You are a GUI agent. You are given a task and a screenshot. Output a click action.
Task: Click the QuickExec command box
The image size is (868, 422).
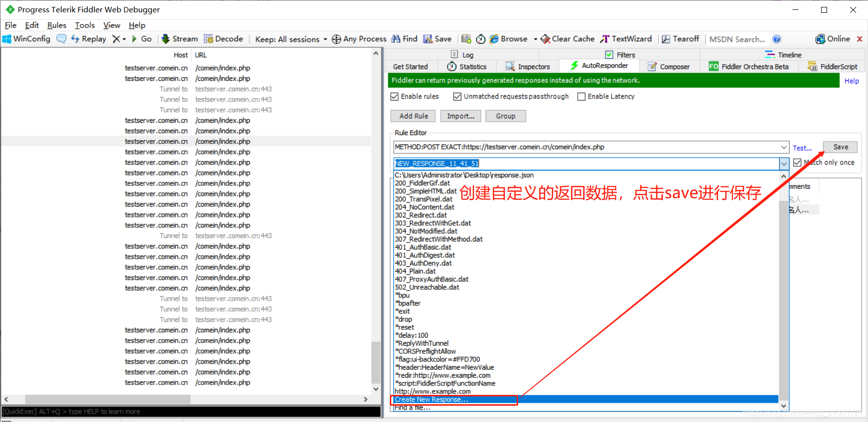(191, 411)
